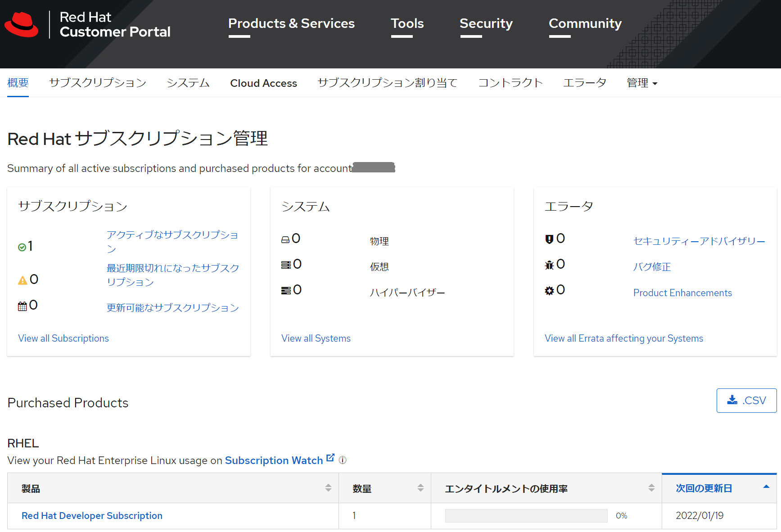Image resolution: width=781 pixels, height=532 pixels.
Task: Switch to サブスクリプション tab
Action: point(98,83)
